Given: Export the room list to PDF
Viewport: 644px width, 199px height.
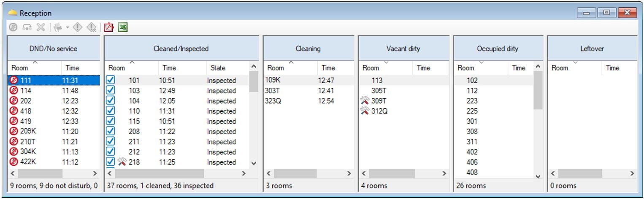Looking at the screenshot, I should (109, 27).
